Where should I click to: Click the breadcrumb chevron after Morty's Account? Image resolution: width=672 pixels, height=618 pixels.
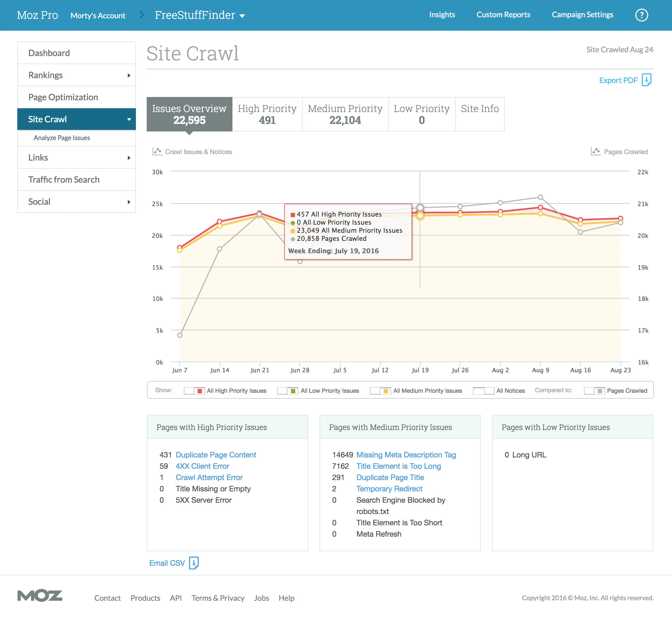pyautogui.click(x=142, y=15)
